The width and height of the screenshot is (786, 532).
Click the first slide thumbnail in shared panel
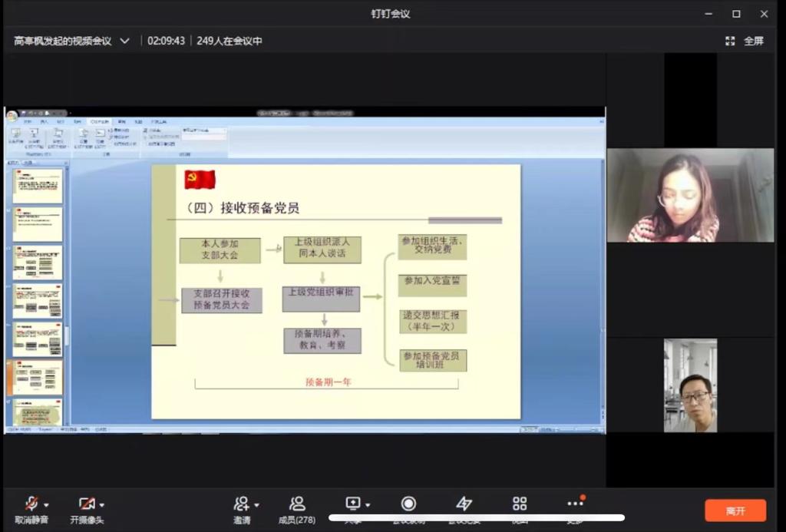click(x=38, y=185)
